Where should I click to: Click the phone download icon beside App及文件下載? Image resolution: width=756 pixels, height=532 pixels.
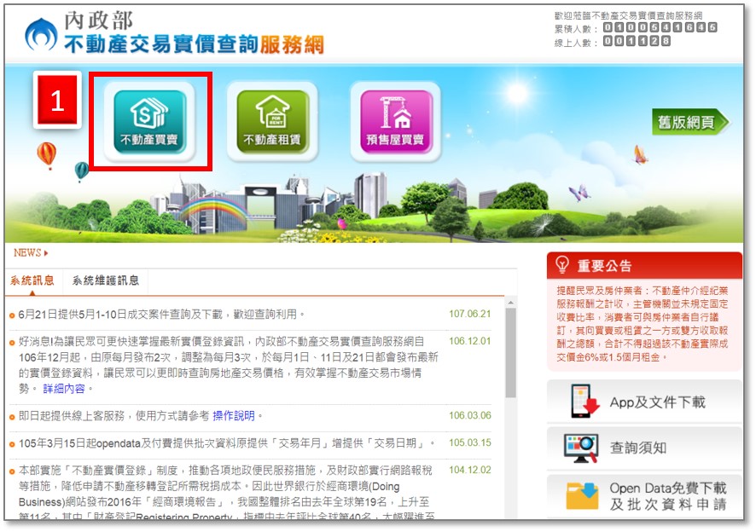pyautogui.click(x=584, y=401)
